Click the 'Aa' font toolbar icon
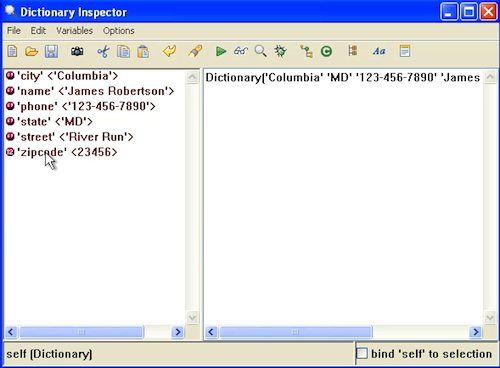500x368 pixels. point(379,51)
